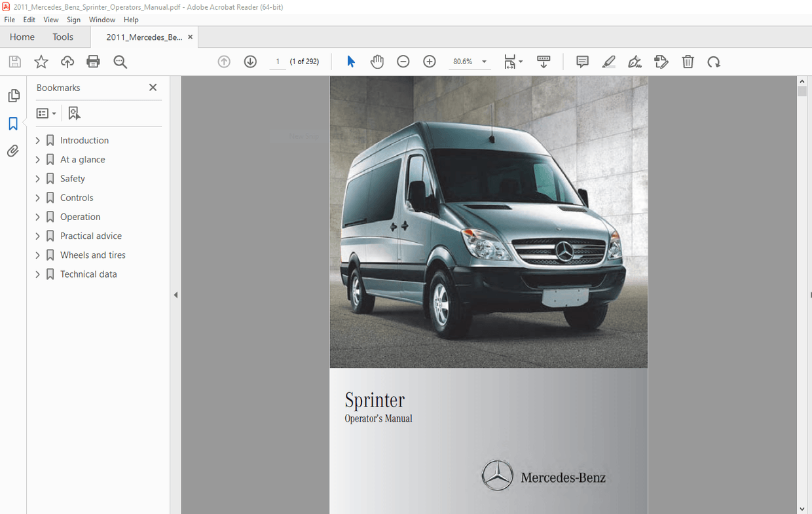The width and height of the screenshot is (812, 514).
Task: Switch to the Tools tab
Action: (x=63, y=37)
